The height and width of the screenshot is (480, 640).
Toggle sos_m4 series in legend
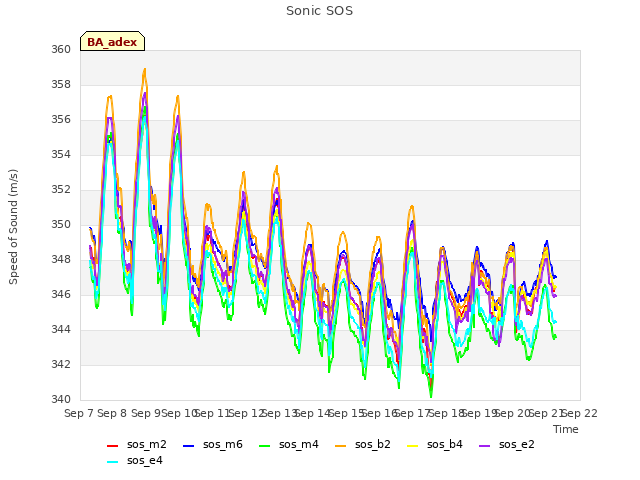pyautogui.click(x=289, y=444)
